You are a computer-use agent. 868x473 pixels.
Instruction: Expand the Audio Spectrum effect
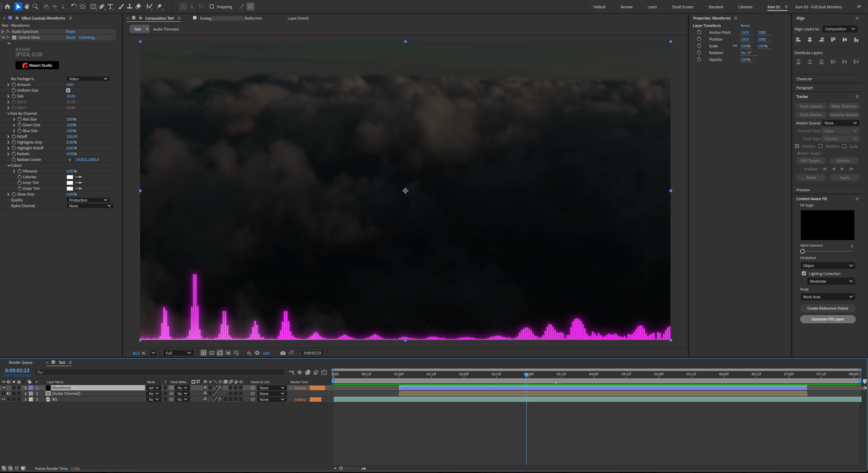click(3, 32)
